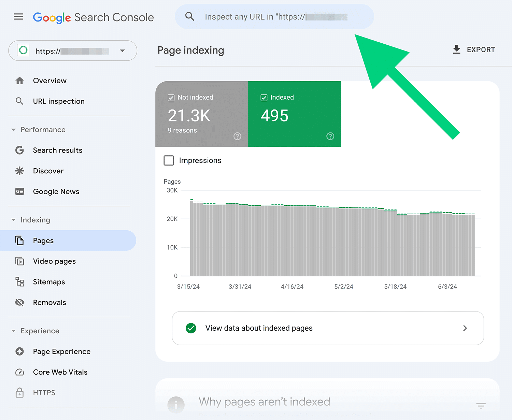Click the Page Experience star icon
The image size is (512, 420).
(x=20, y=351)
